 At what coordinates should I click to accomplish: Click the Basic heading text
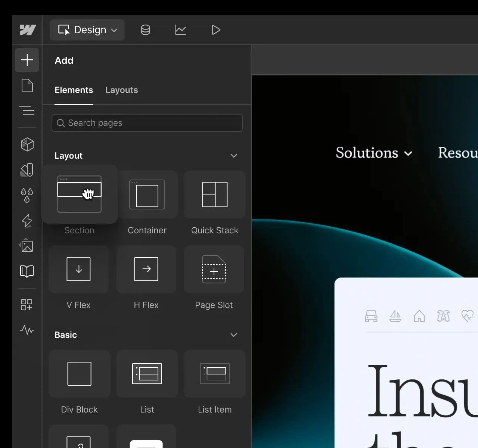(66, 335)
